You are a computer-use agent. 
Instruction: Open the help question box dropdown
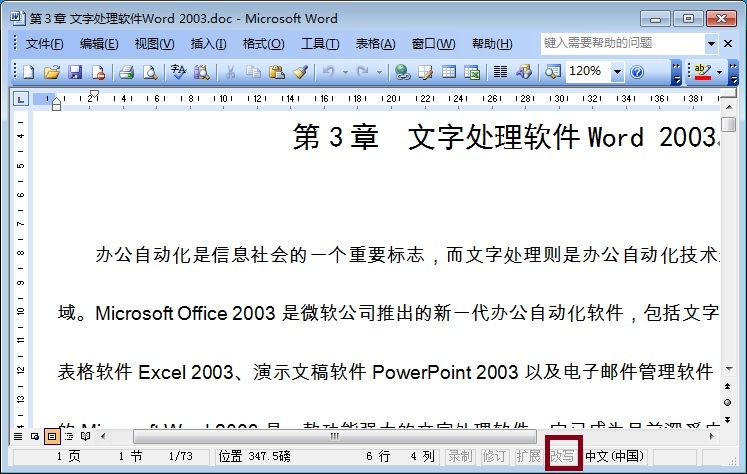(711, 44)
